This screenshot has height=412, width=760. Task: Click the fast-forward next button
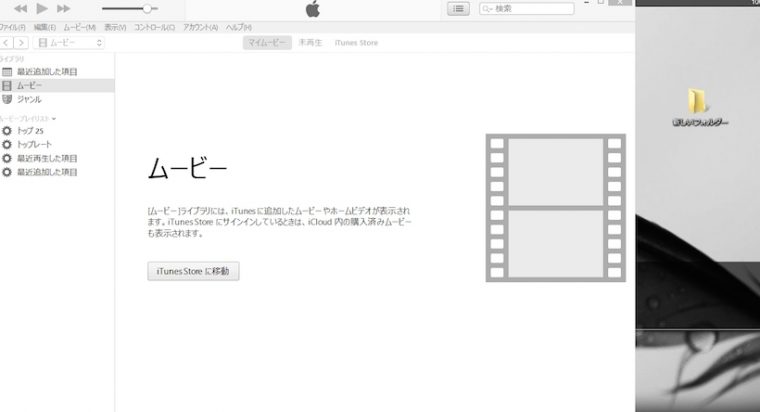(x=63, y=9)
